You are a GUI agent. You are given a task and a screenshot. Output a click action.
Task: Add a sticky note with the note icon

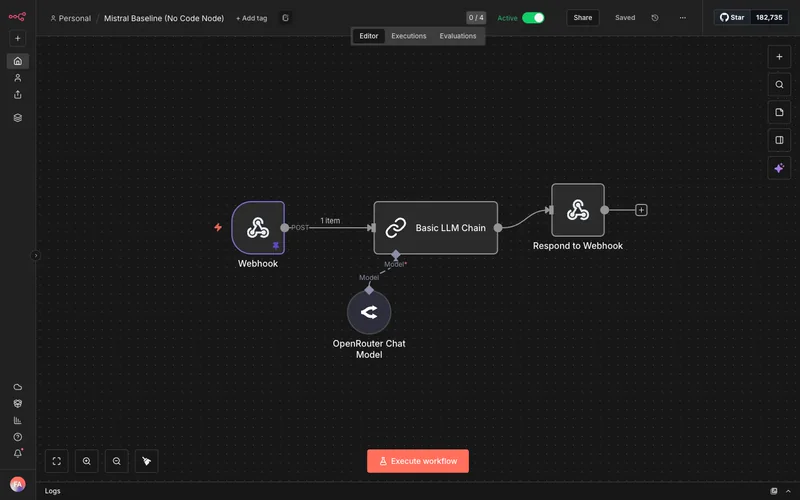(x=779, y=112)
